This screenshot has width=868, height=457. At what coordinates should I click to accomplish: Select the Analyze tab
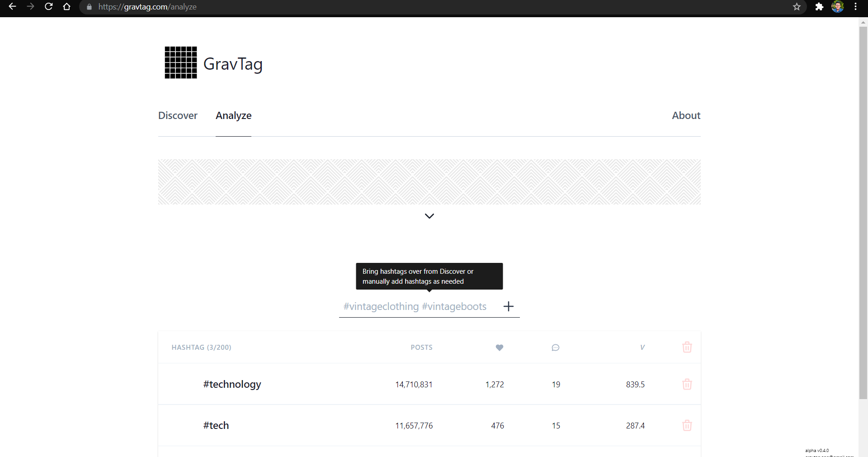(x=233, y=115)
